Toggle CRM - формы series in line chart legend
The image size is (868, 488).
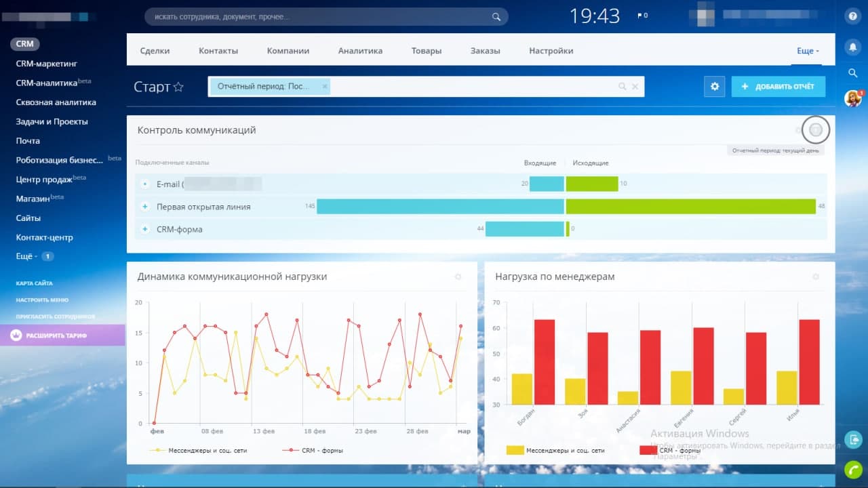click(x=316, y=450)
